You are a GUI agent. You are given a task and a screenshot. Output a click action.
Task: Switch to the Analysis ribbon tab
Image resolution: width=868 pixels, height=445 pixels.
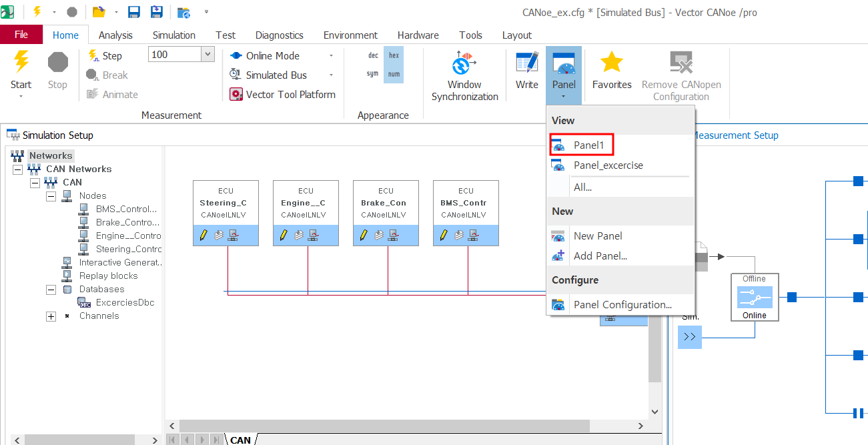click(115, 35)
